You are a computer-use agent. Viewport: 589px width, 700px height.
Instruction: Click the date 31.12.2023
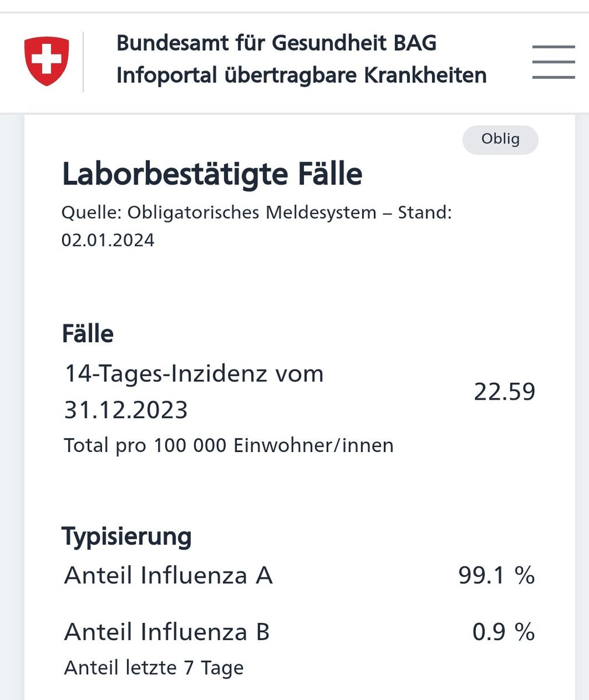pyautogui.click(x=126, y=410)
